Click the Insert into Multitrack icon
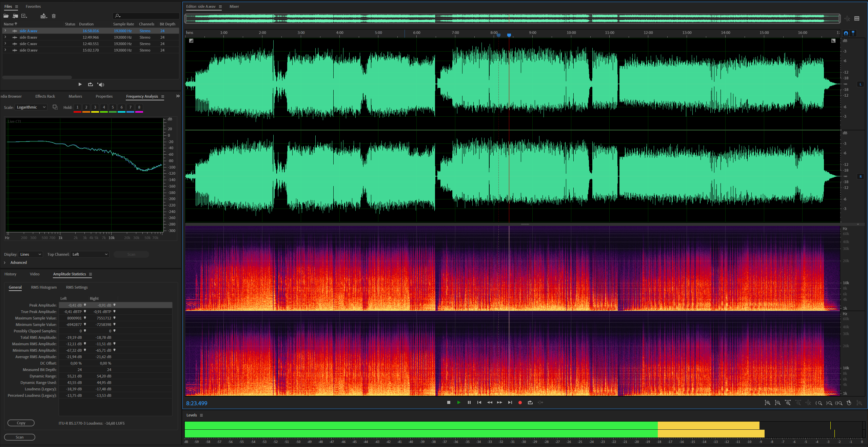This screenshot has width=868, height=447. coord(44,16)
